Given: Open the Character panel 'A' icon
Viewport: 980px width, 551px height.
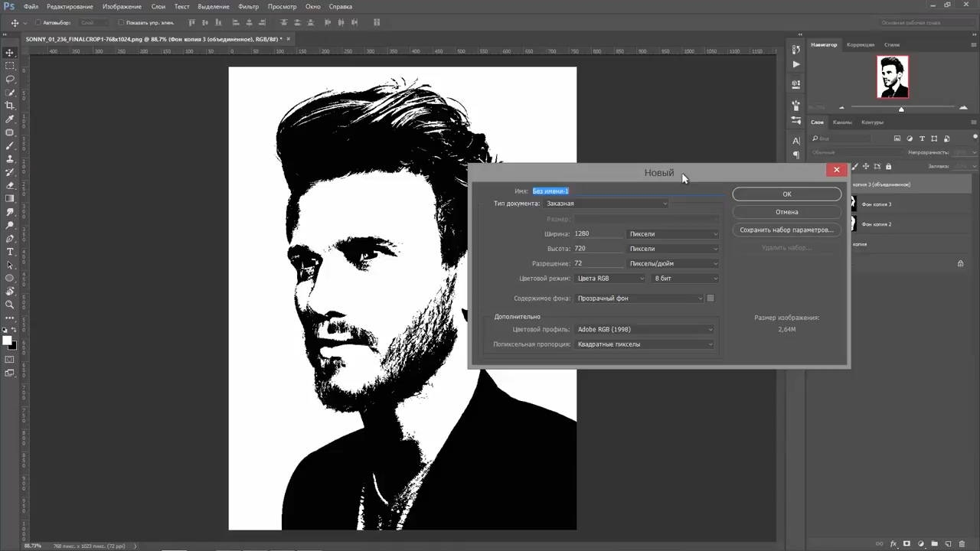Looking at the screenshot, I should click(796, 141).
